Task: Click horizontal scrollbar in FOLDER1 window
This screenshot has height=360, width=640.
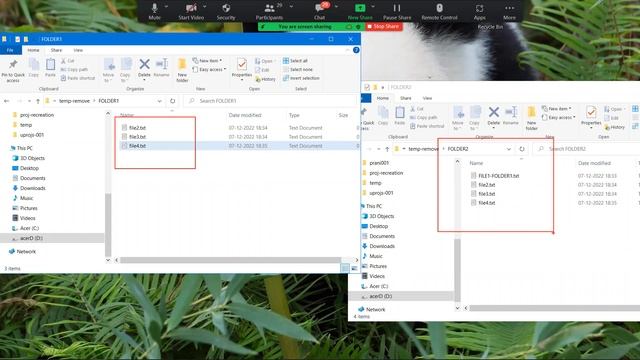Action: 230,260
